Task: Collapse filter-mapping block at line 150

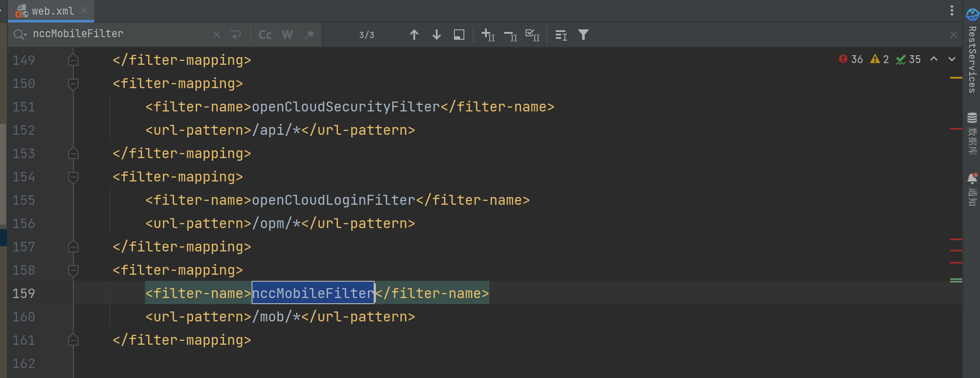Action: point(73,83)
